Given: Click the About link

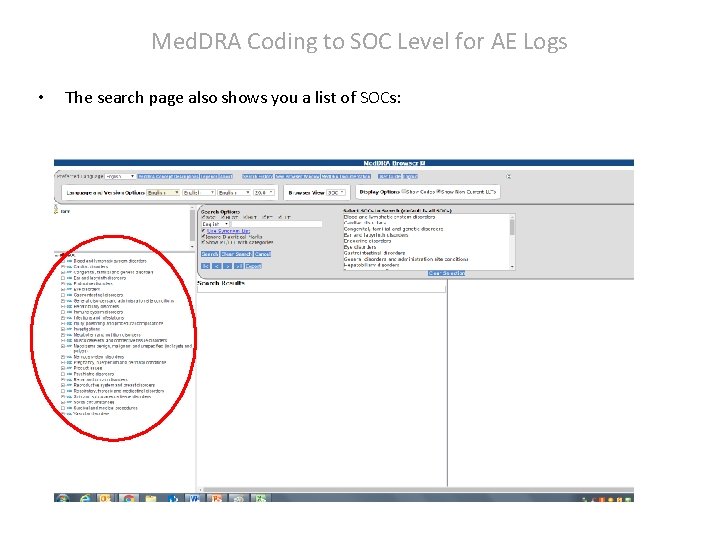Looking at the screenshot, I should (224, 176).
